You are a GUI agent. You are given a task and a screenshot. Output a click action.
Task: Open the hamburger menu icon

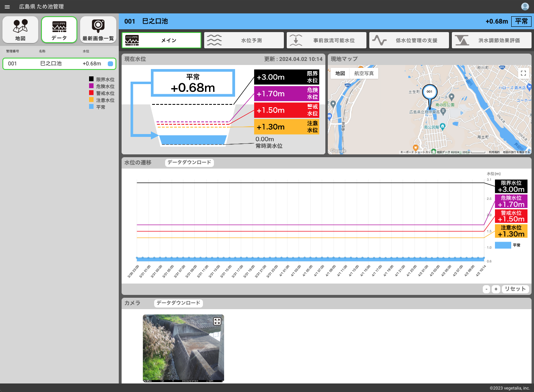click(x=7, y=6)
